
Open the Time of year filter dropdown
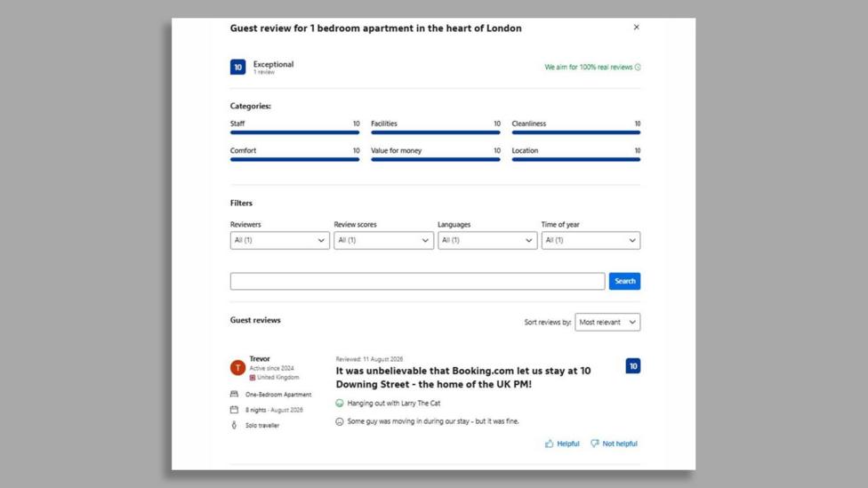coord(591,240)
